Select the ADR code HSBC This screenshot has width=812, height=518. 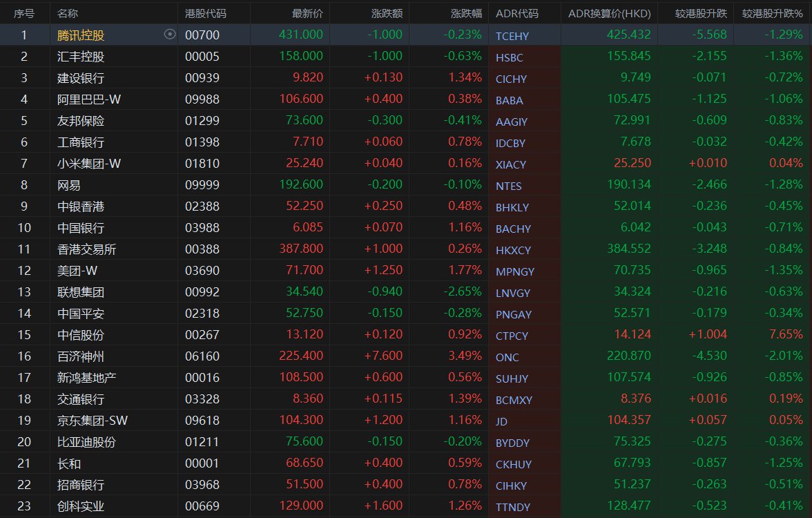click(x=509, y=57)
